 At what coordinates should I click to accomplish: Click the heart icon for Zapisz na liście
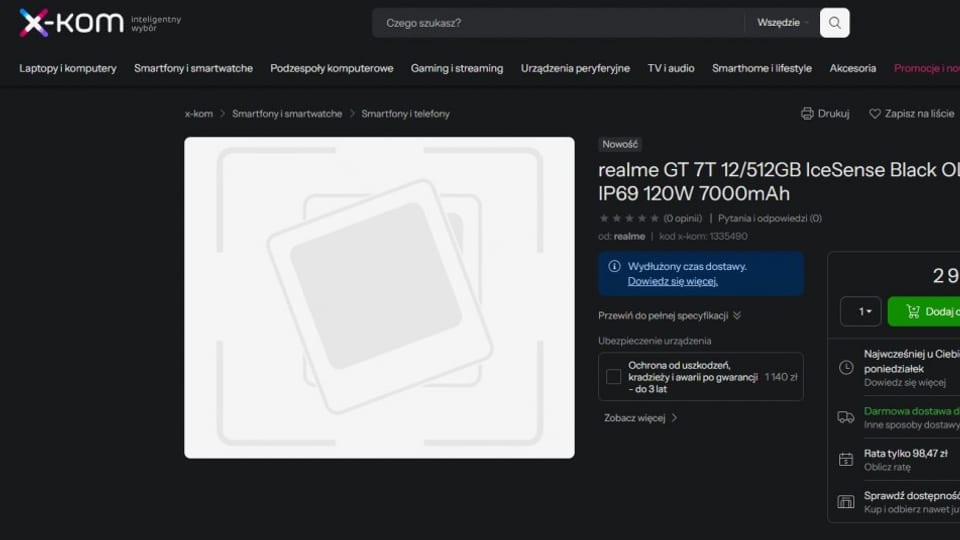click(x=875, y=113)
